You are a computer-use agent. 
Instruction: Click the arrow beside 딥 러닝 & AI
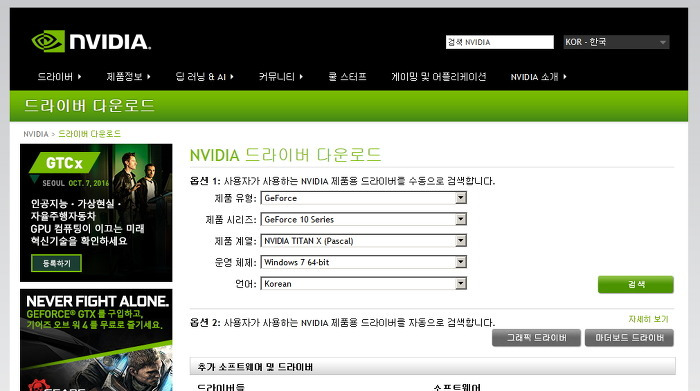[x=231, y=77]
